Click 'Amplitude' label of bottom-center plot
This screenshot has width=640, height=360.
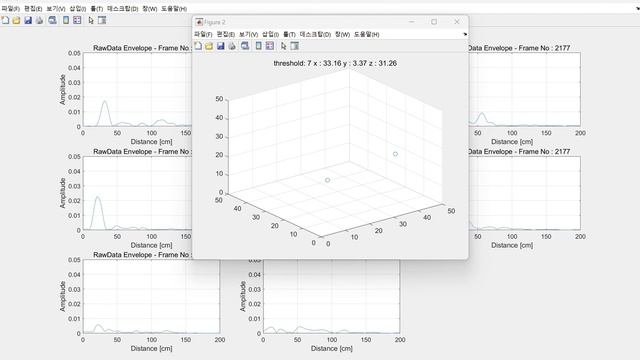243,296
